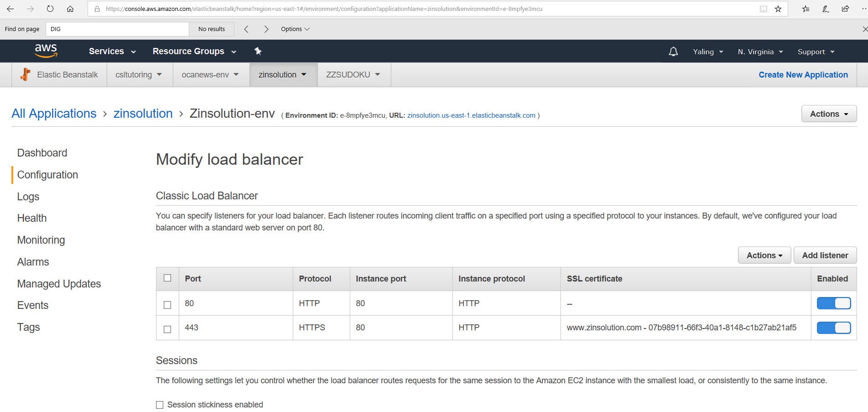This screenshot has height=412, width=868.
Task: Click Create New Application link
Action: pyautogui.click(x=803, y=75)
